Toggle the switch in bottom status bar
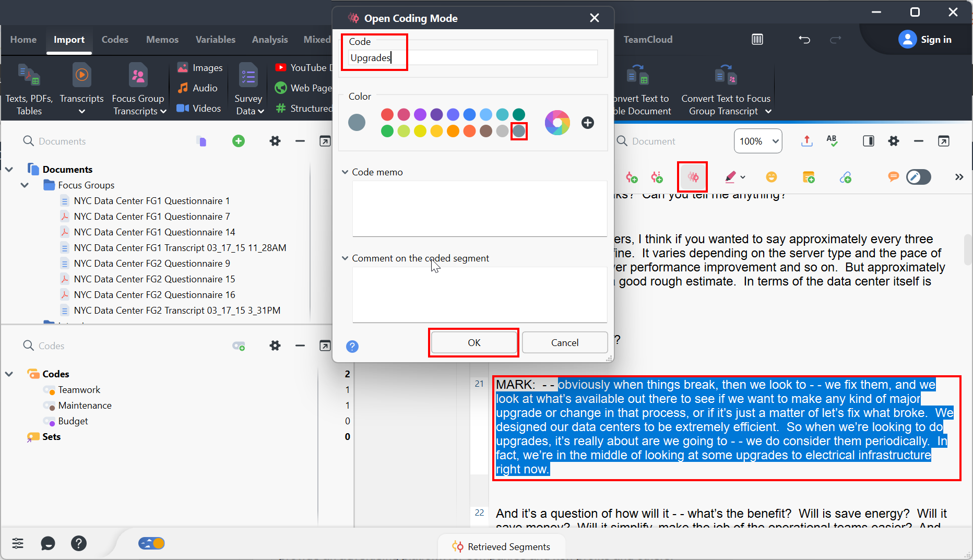 (x=151, y=543)
